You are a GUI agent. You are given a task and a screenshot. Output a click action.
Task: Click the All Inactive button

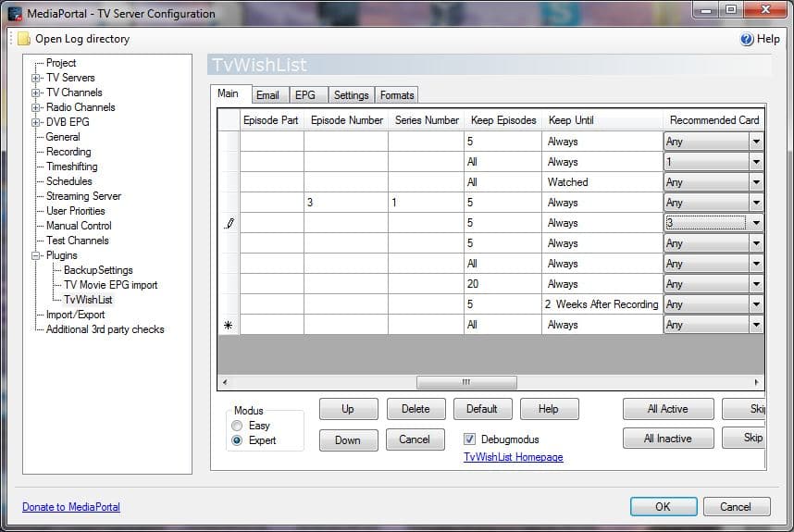668,439
